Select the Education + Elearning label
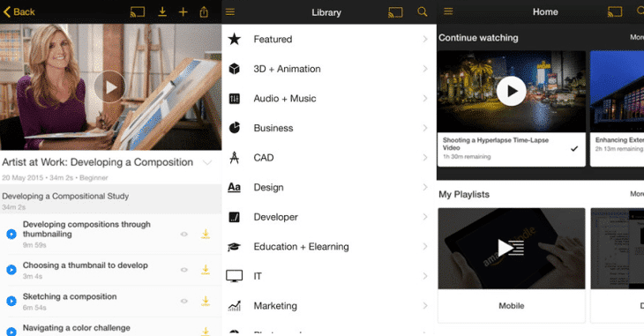Screen dimensions: 644x336 tap(301, 246)
